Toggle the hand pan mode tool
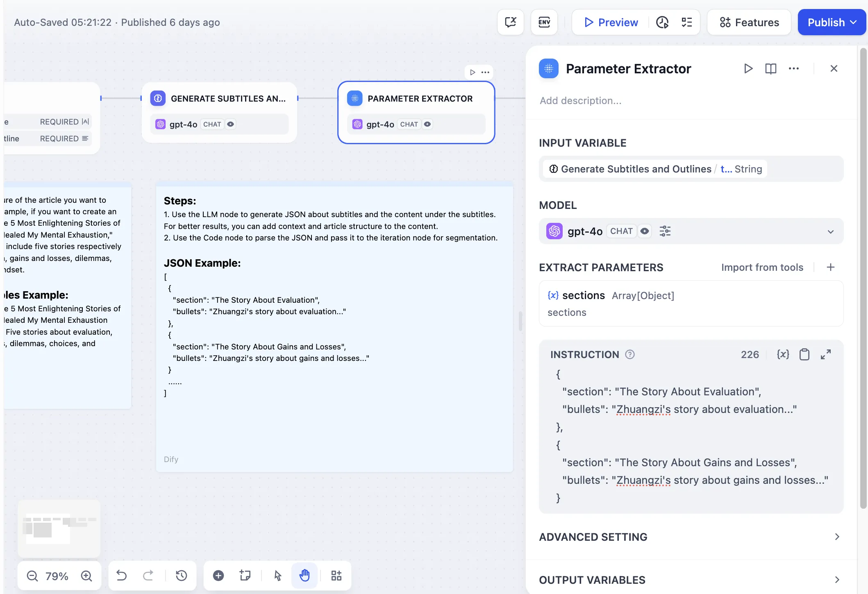The image size is (868, 594). [x=304, y=576]
